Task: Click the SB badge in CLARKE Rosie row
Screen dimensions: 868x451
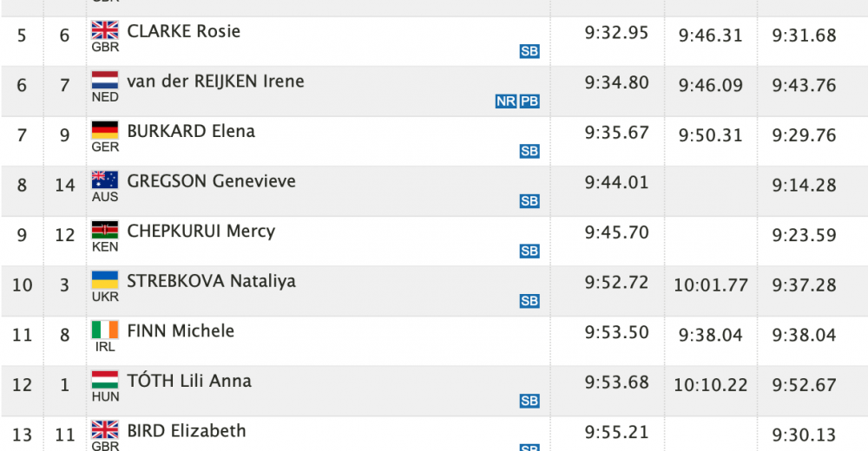Action: pyautogui.click(x=529, y=51)
